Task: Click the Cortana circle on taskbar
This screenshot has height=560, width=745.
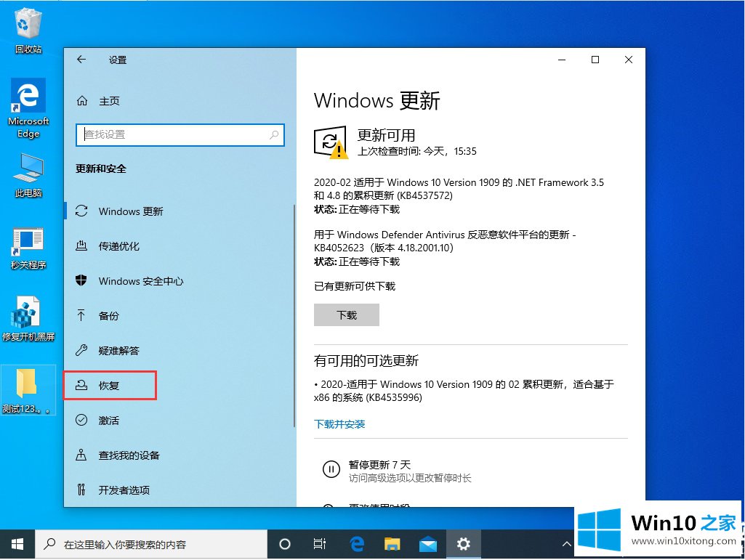Action: tap(285, 544)
